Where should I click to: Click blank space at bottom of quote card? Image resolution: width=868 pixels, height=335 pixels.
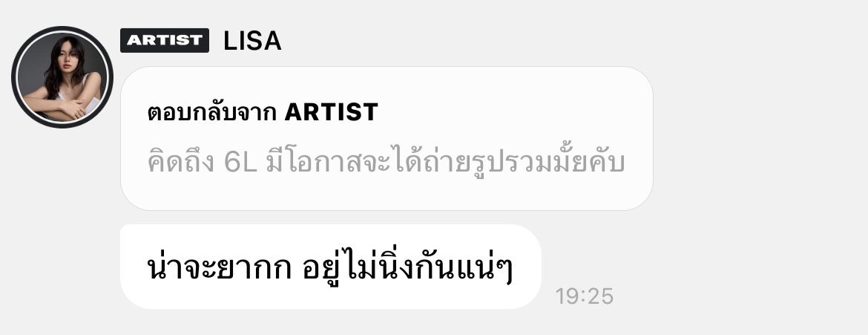click(x=387, y=195)
